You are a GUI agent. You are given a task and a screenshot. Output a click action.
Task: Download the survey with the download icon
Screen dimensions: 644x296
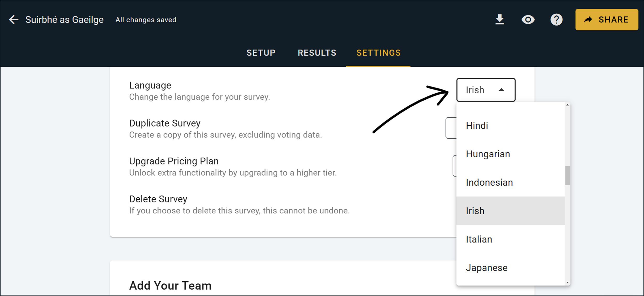pos(500,20)
